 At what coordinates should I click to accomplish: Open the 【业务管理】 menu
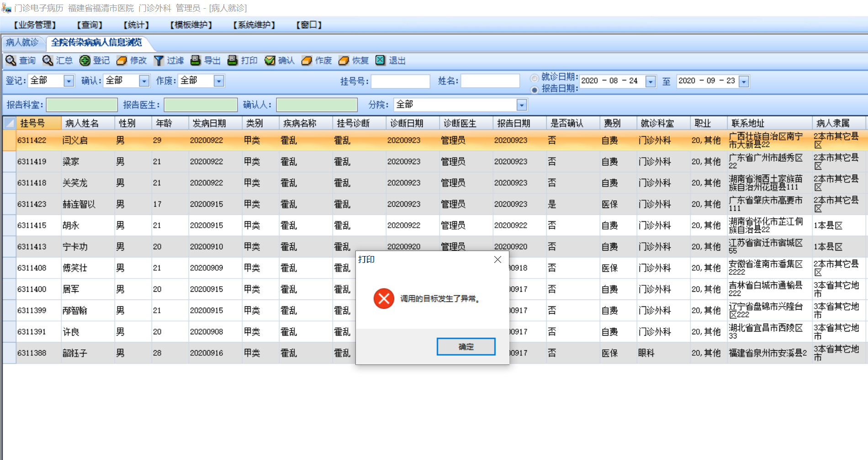tap(35, 25)
